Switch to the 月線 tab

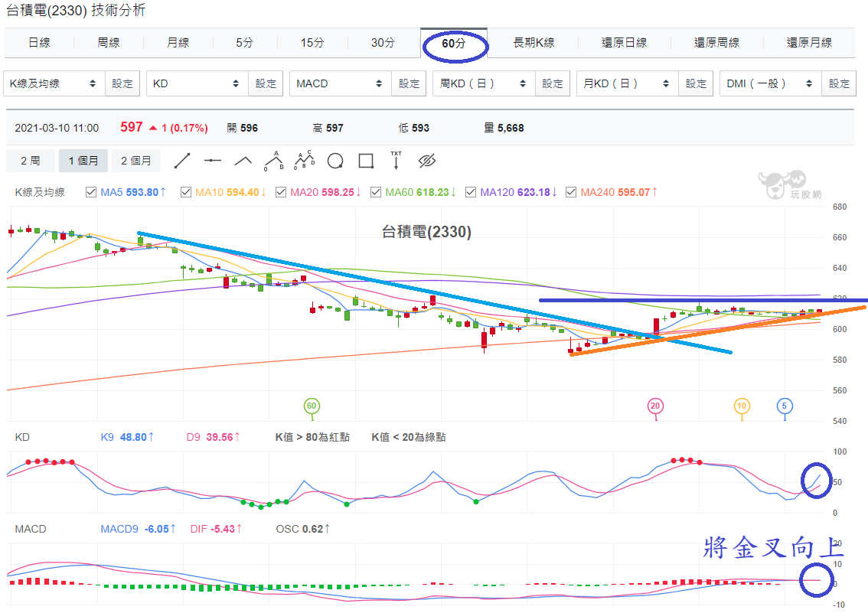[178, 43]
